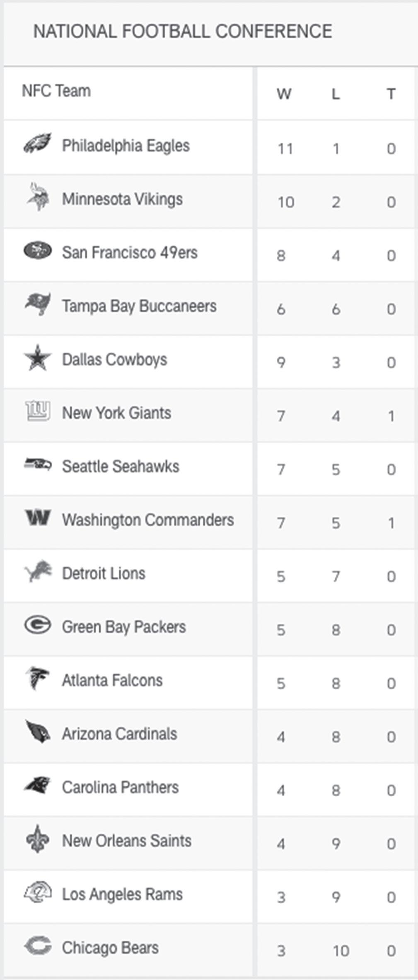418x980 pixels.
Task: Select the Chicago Bears C logo
Action: (37, 946)
